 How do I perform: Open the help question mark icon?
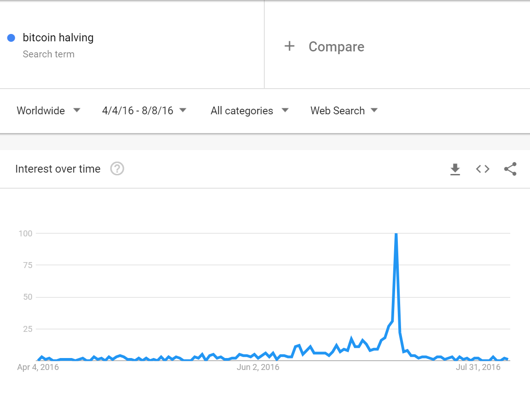(117, 168)
